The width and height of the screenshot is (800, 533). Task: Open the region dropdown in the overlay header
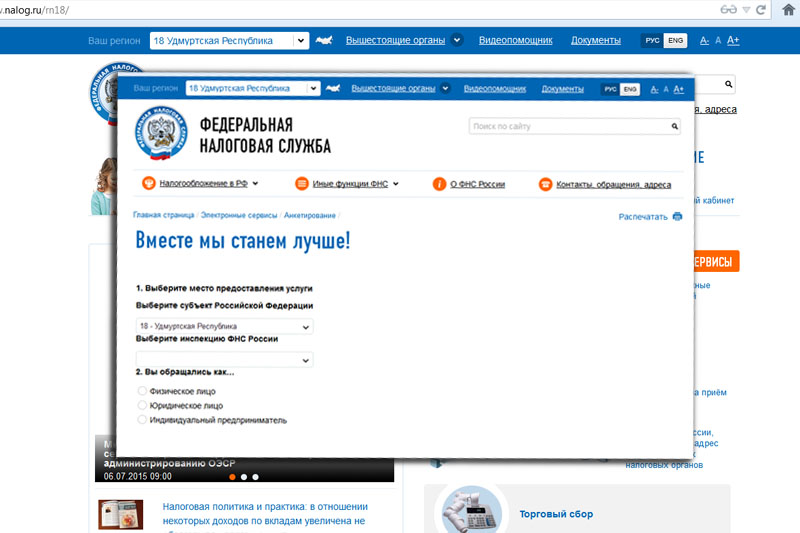252,88
